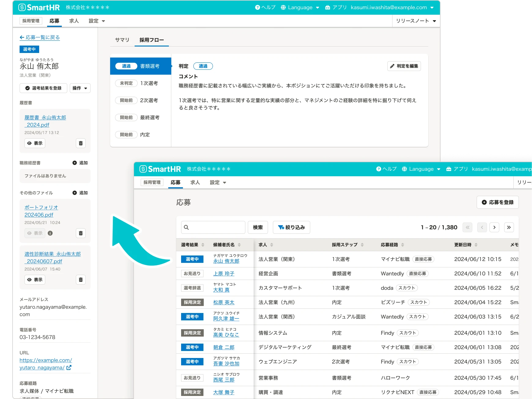The height and width of the screenshot is (399, 532).
Task: Click info icon beside ポートフォリオ disabled 表示
Action: tap(50, 233)
